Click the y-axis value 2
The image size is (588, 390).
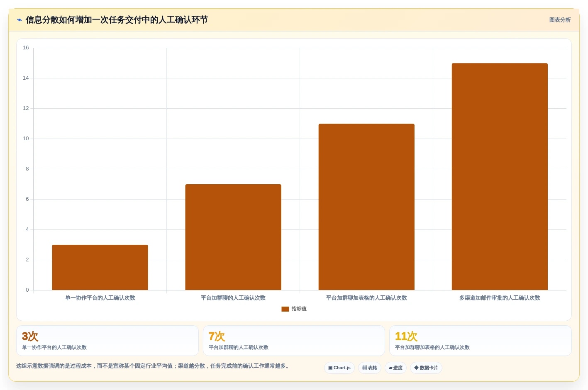(27, 260)
